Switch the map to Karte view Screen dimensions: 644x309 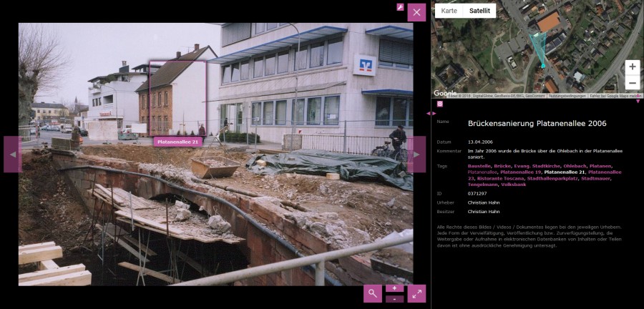pyautogui.click(x=449, y=11)
